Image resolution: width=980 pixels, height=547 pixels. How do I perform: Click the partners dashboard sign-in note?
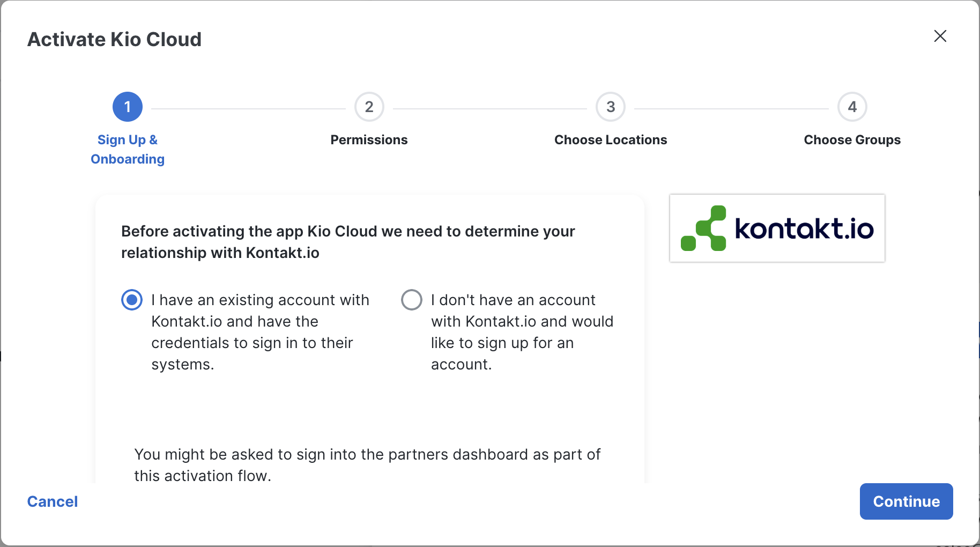pos(367,465)
